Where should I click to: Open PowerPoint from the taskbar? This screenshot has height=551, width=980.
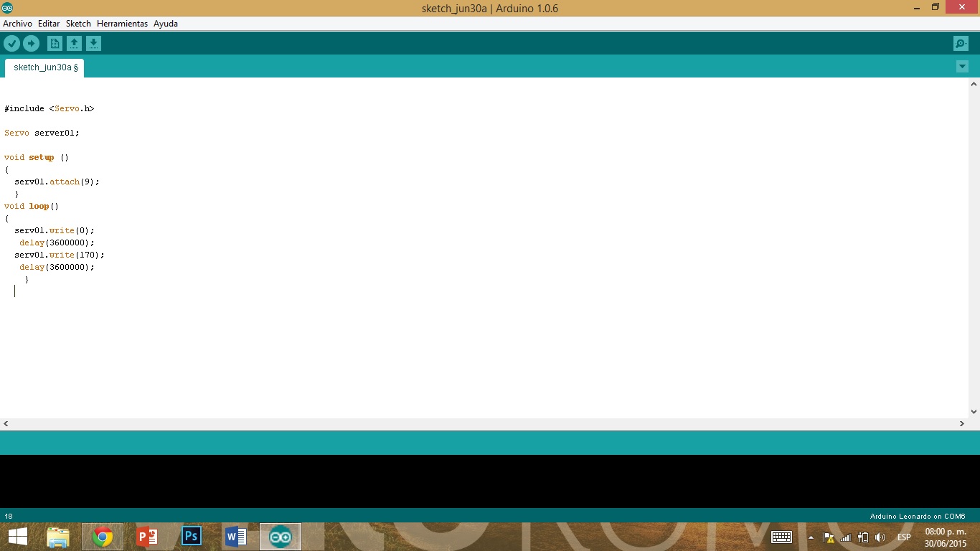[x=147, y=537]
